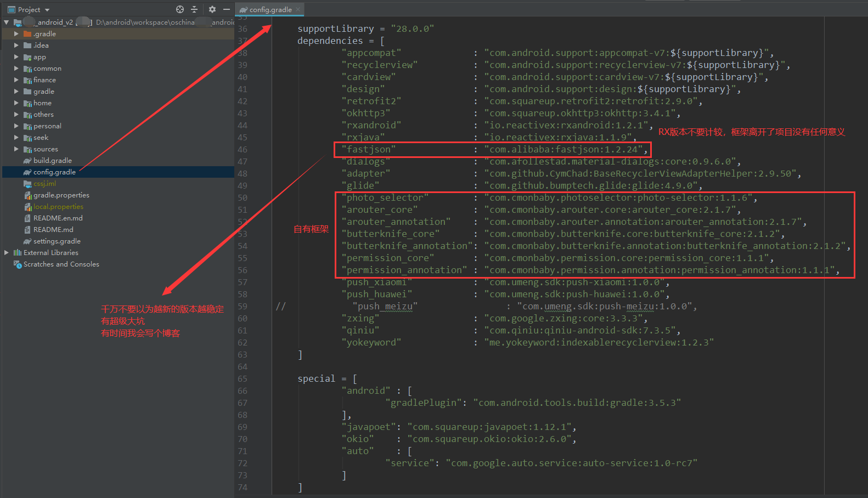The width and height of the screenshot is (868, 498).
Task: Collapse the root project node
Action: (7, 22)
